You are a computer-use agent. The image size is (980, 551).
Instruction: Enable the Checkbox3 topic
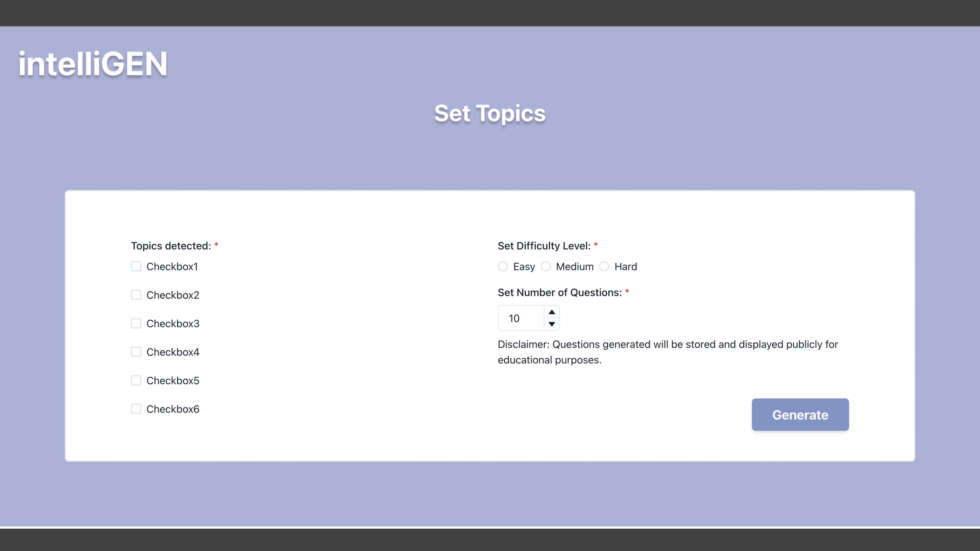[x=136, y=323]
